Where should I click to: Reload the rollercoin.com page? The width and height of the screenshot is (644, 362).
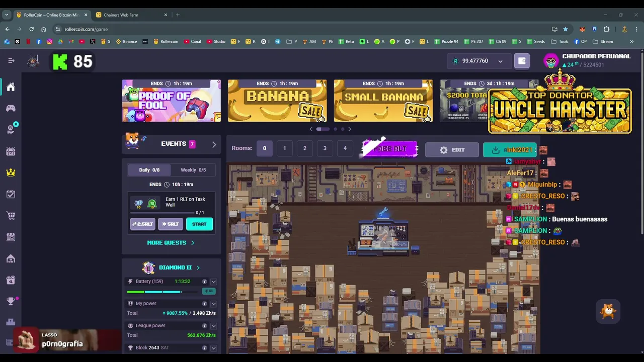click(x=31, y=29)
